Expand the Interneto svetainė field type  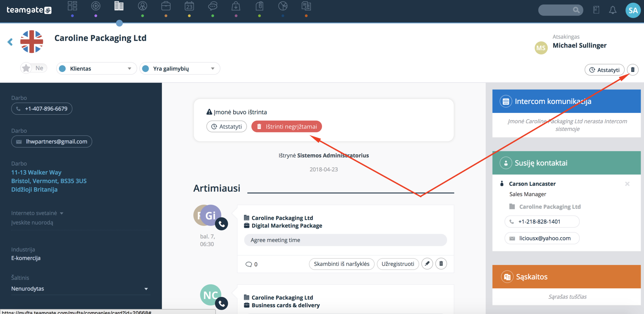pyautogui.click(x=37, y=213)
